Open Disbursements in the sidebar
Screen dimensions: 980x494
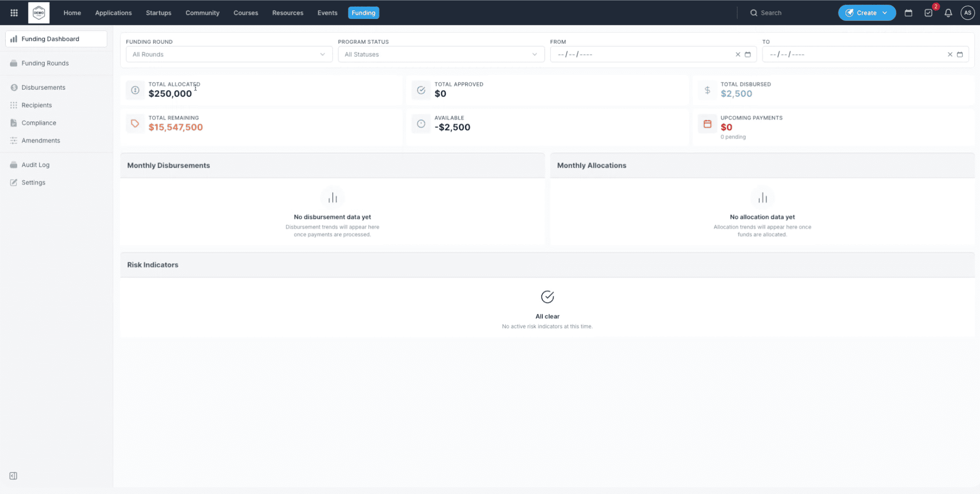tap(43, 87)
